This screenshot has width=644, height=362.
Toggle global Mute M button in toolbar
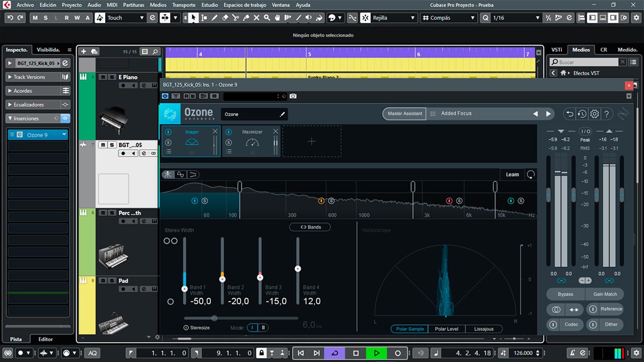(35, 18)
